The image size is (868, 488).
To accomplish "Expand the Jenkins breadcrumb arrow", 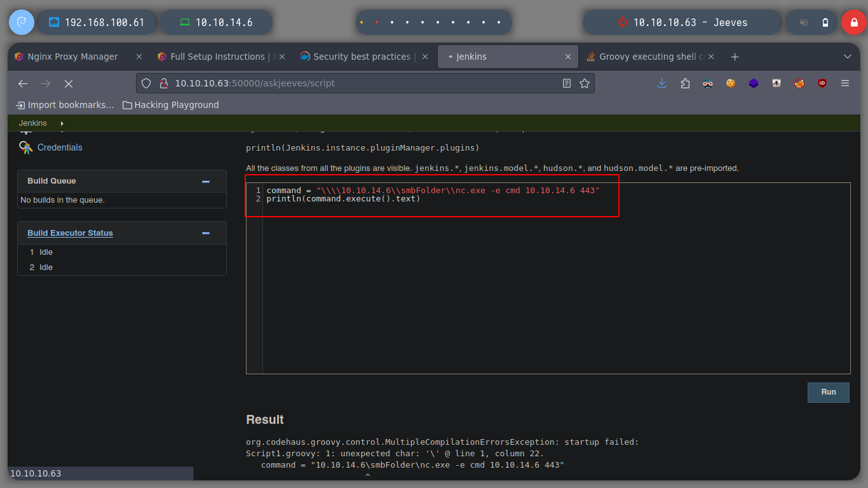I will coord(62,123).
